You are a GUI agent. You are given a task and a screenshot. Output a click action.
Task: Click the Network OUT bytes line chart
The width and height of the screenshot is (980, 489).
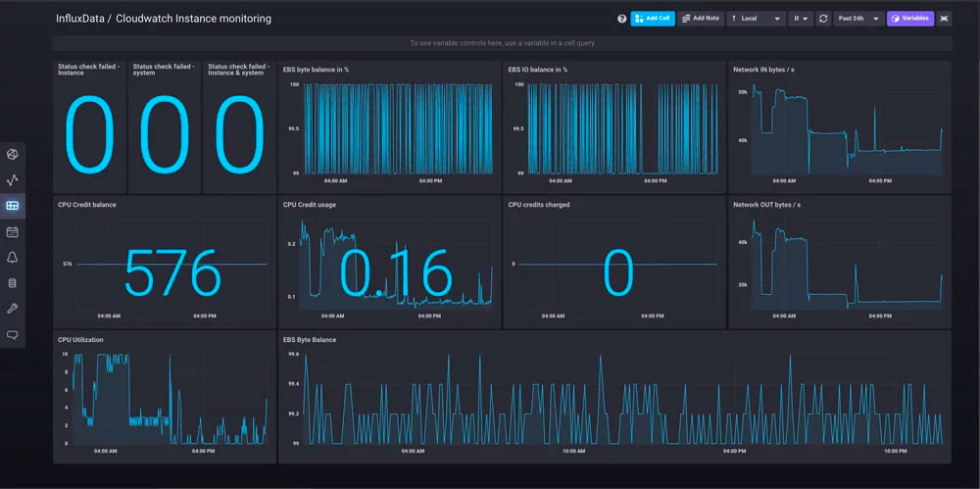[847, 264]
